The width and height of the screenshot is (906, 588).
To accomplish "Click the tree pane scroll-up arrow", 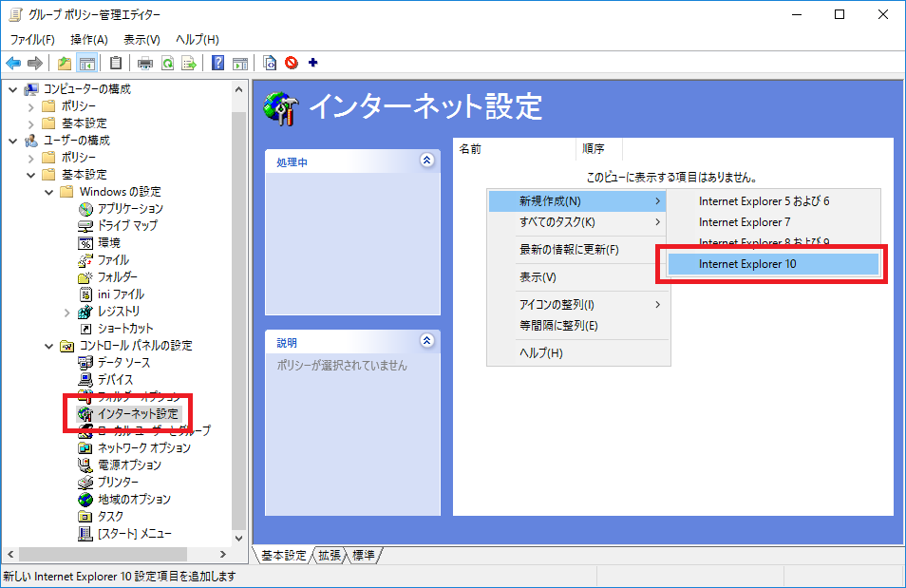I will pyautogui.click(x=239, y=89).
